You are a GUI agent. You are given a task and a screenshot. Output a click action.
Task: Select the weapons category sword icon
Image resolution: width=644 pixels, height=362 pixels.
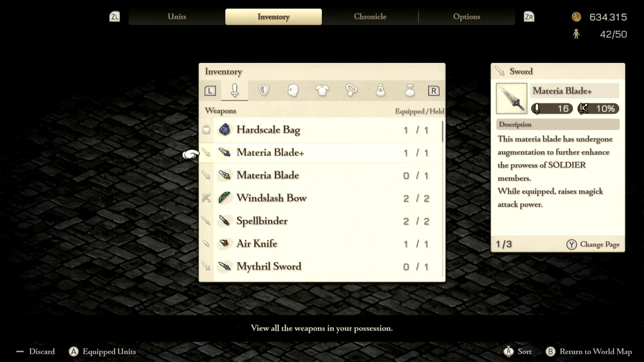(x=234, y=90)
